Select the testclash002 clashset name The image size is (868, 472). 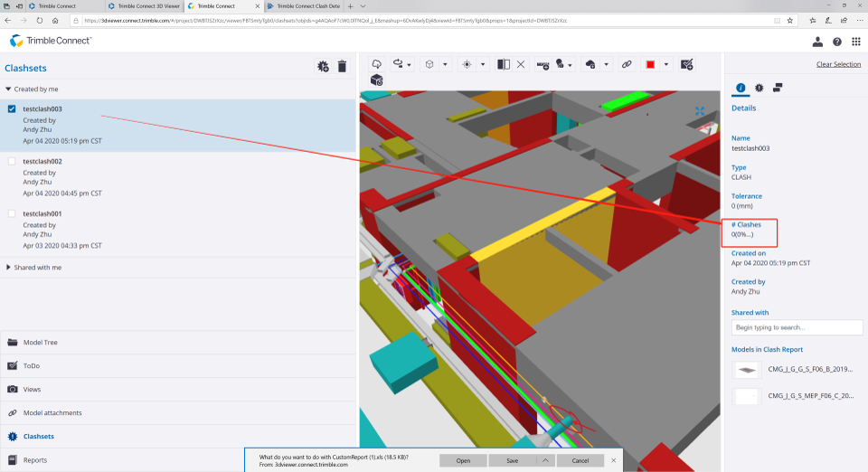pos(42,162)
